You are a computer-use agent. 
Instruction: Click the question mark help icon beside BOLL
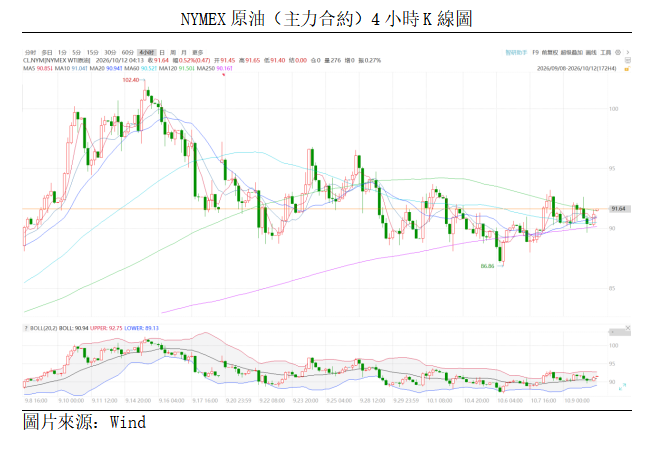pos(26,328)
